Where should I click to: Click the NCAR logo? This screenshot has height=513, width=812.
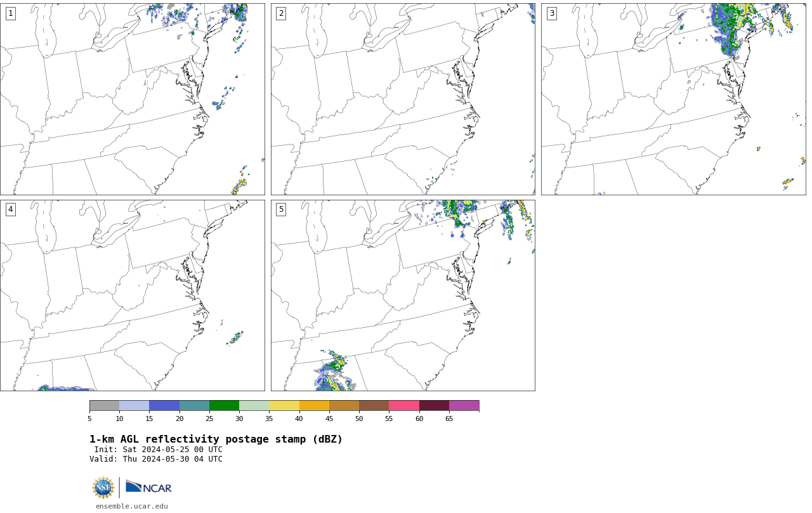[148, 487]
